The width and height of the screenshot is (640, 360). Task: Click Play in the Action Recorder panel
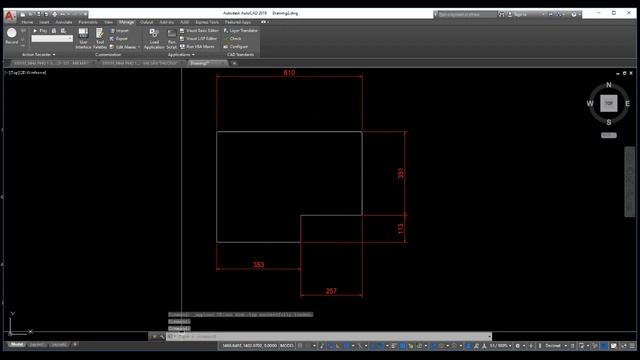pyautogui.click(x=40, y=31)
